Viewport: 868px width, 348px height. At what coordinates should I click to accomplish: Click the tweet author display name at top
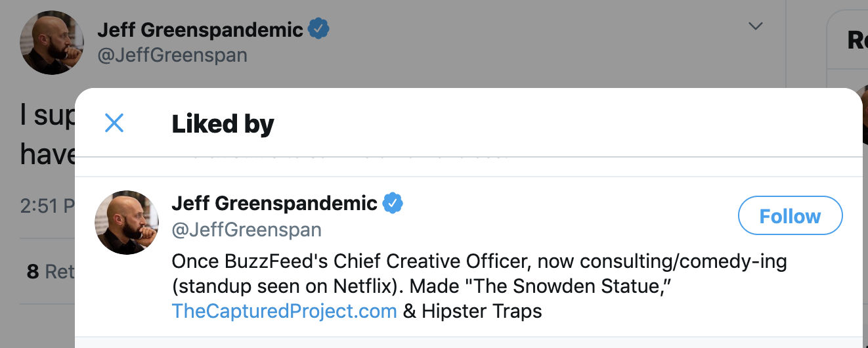click(200, 30)
